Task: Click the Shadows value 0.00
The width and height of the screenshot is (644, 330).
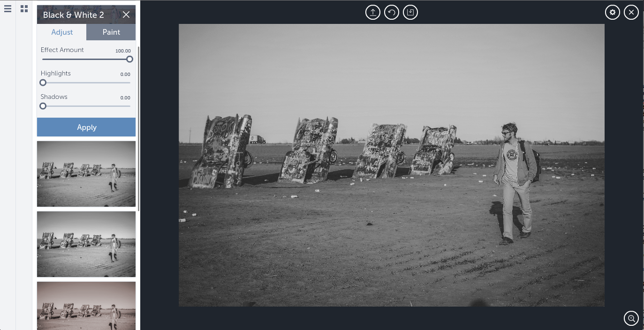Action: [x=125, y=97]
